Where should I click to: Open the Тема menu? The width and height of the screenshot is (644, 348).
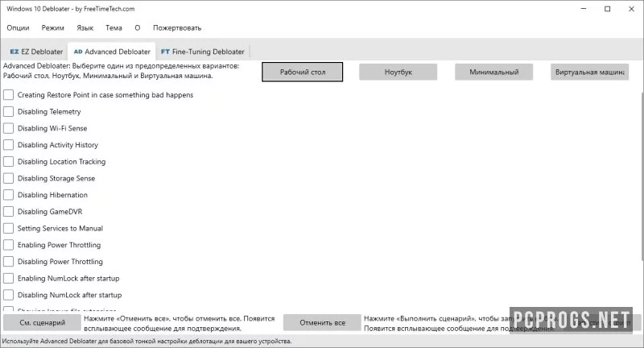[114, 28]
